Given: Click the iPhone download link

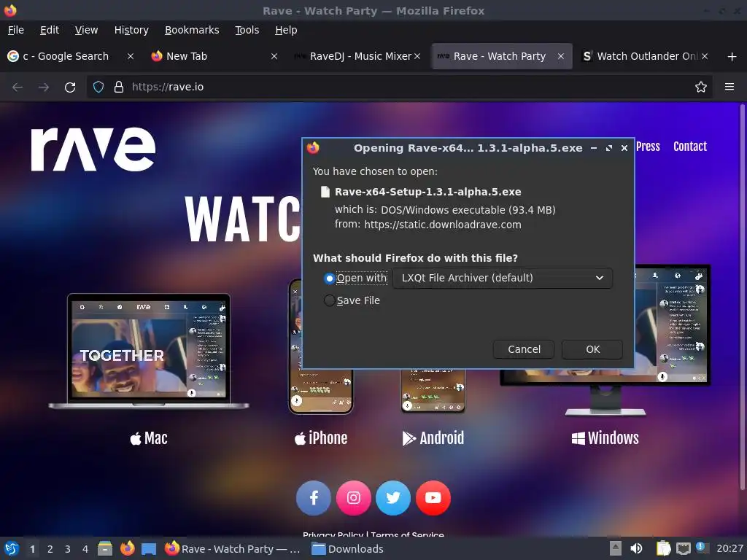Looking at the screenshot, I should (321, 438).
